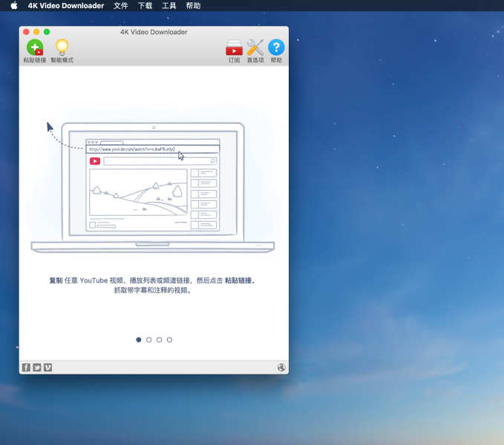
Task: Open the Apple menu
Action: tap(14, 5)
